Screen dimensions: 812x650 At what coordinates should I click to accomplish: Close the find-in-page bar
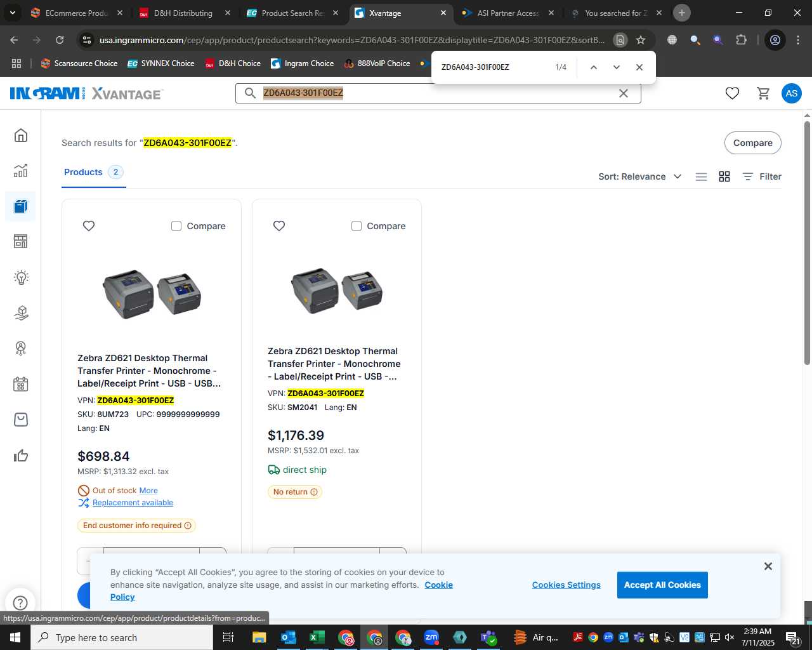(639, 67)
